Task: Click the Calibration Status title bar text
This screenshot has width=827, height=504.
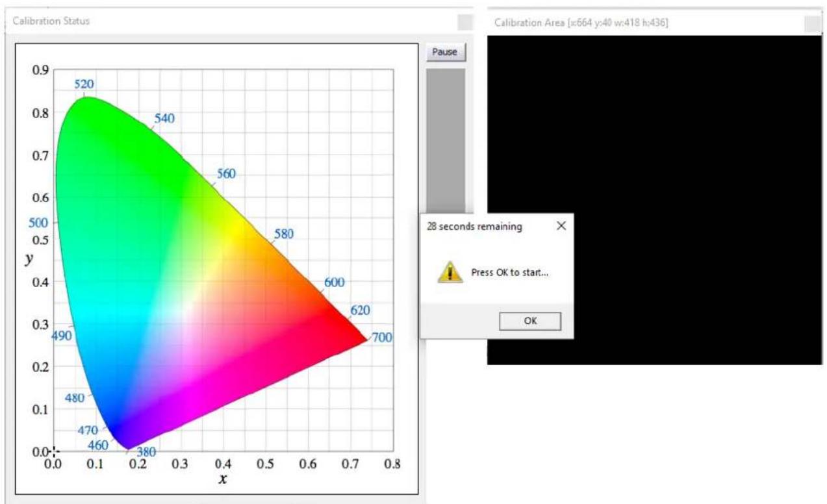Action: 51,21
